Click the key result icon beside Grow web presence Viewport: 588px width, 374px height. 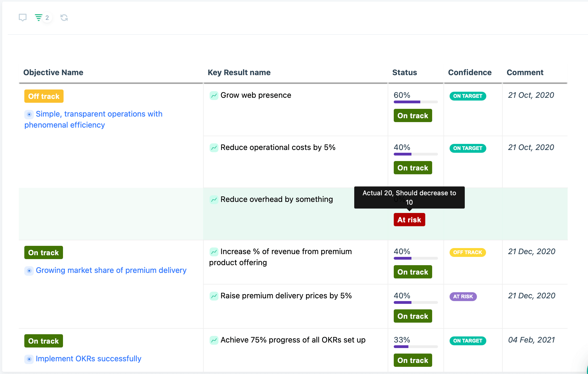point(214,96)
